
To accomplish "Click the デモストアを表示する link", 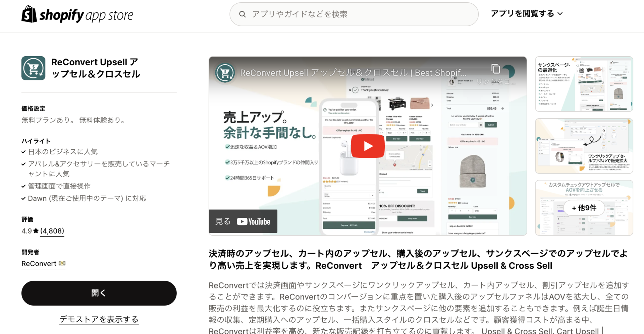I will coord(99,319).
